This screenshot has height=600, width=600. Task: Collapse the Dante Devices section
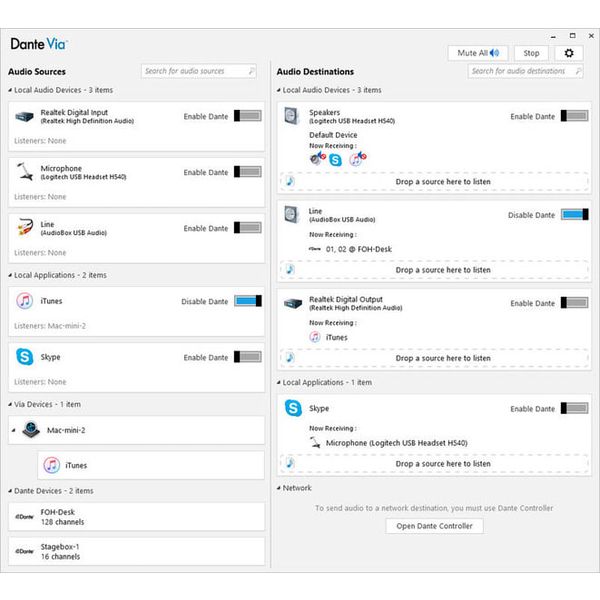pos(10,491)
